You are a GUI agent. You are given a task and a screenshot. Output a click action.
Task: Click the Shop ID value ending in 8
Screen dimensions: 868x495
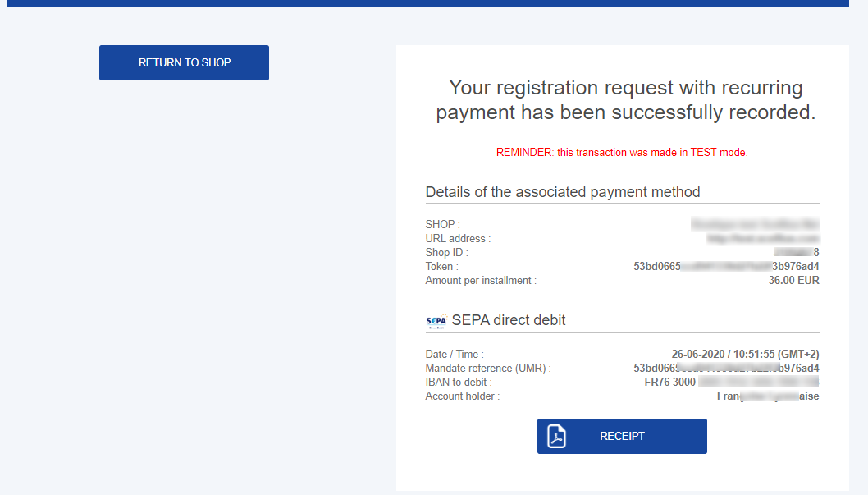click(796, 253)
